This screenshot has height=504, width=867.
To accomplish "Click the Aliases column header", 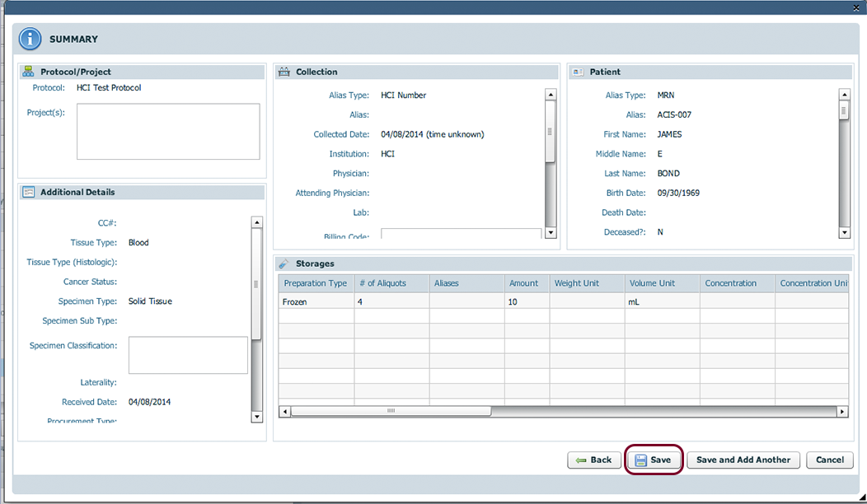I will 466,283.
